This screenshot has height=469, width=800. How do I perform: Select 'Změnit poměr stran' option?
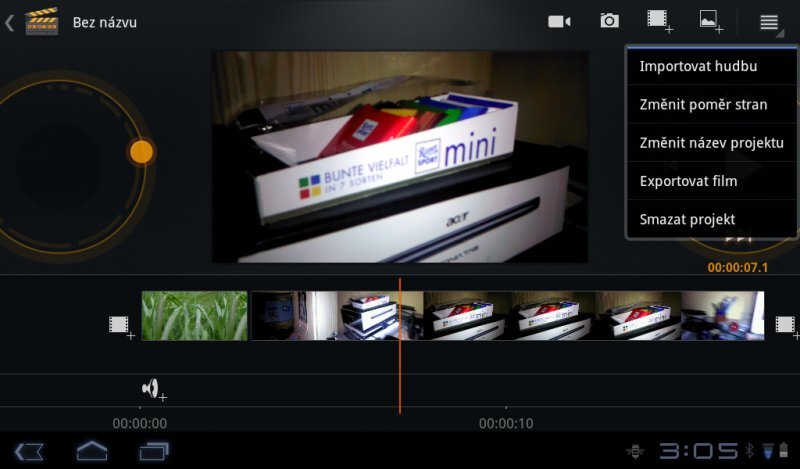tap(703, 105)
